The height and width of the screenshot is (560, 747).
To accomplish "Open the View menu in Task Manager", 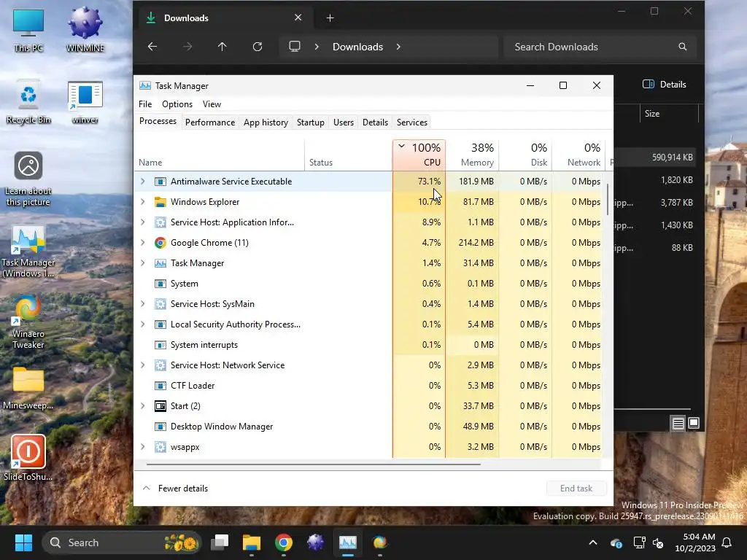I will (x=212, y=104).
